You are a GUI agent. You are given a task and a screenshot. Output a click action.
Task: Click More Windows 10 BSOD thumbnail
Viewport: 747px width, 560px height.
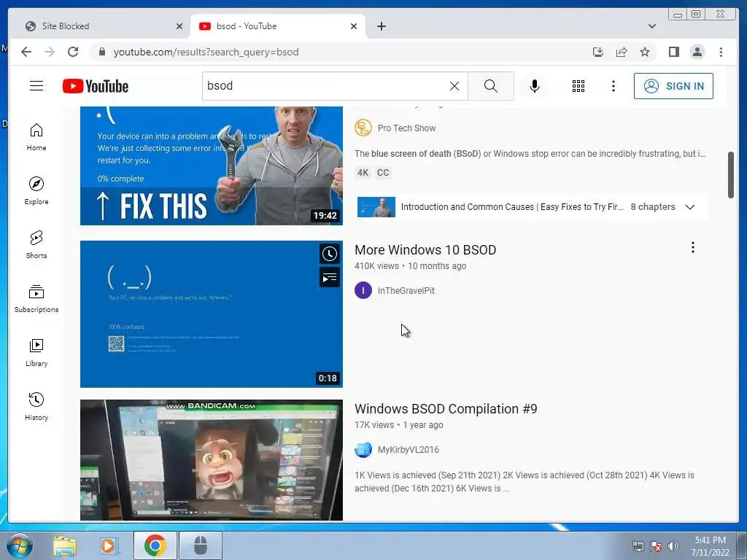(212, 314)
